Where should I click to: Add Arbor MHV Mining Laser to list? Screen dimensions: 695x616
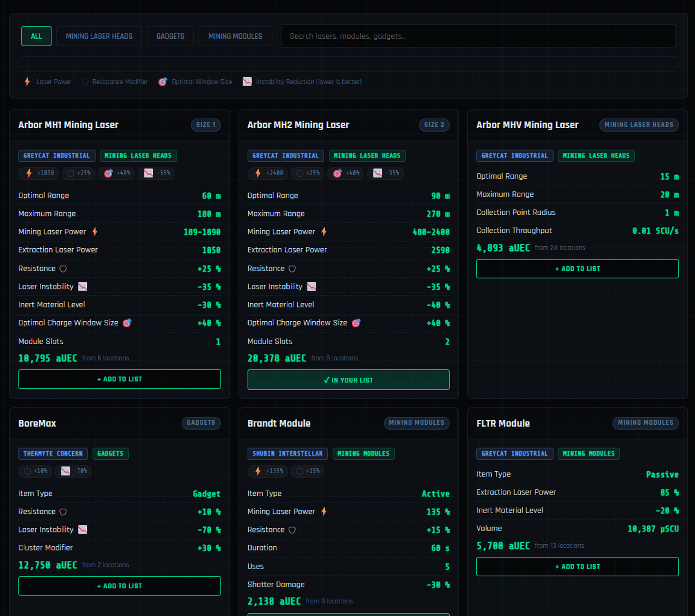(x=577, y=269)
